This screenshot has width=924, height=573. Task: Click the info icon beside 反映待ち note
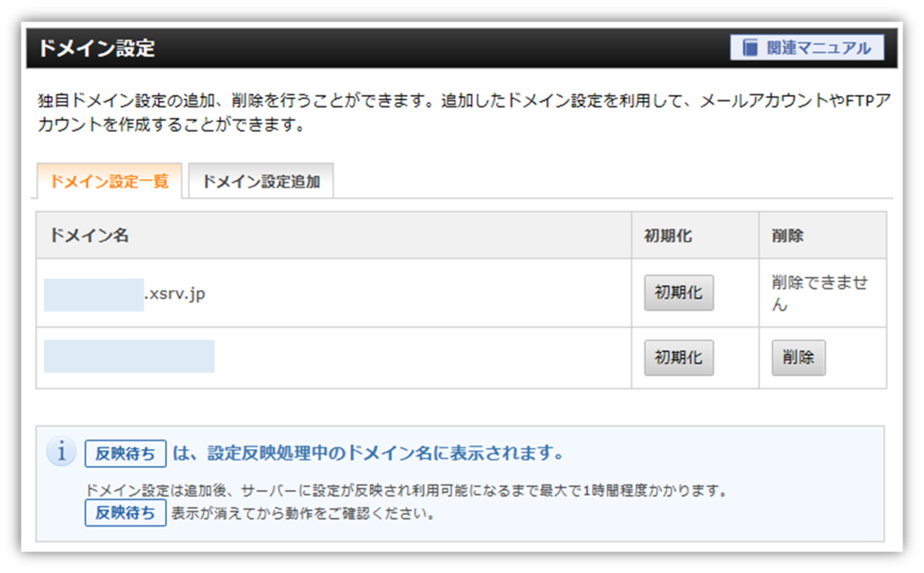point(62,454)
